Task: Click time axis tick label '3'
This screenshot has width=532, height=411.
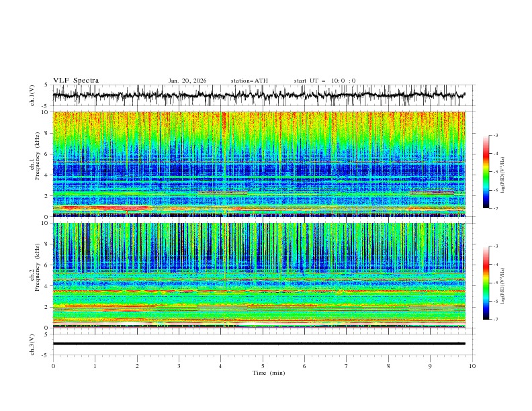Action: coord(179,366)
